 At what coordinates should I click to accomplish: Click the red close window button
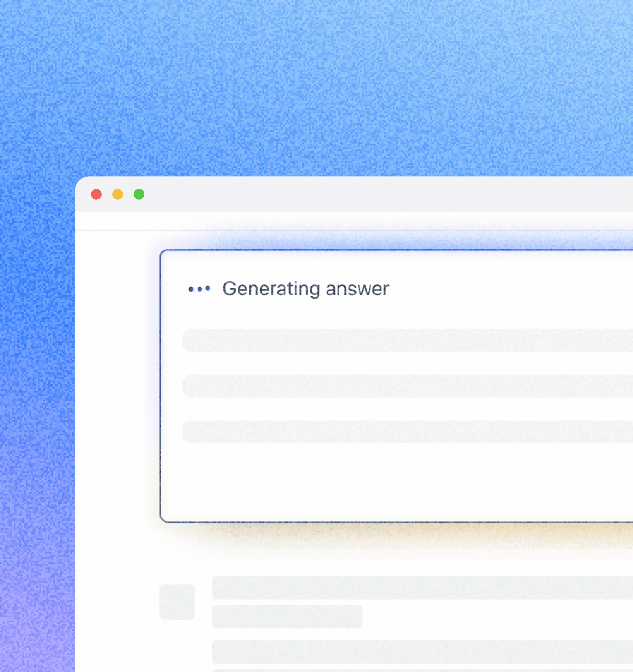(x=96, y=194)
